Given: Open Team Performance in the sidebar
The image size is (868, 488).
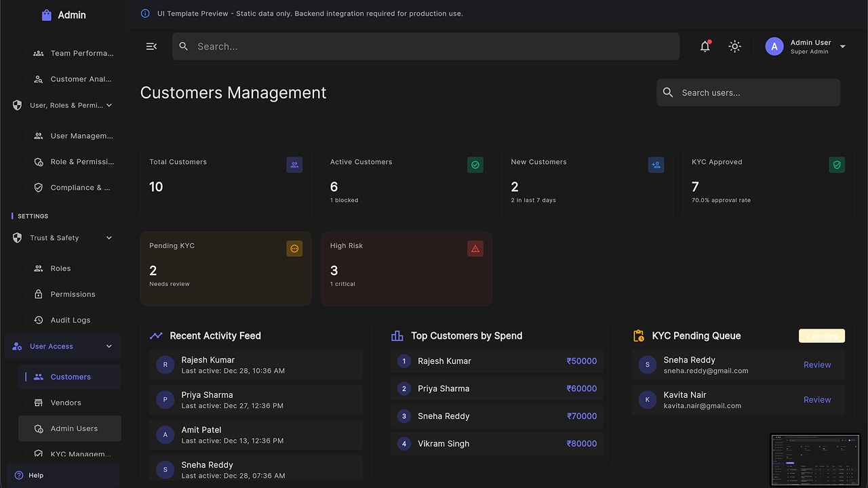Looking at the screenshot, I should click(x=70, y=54).
